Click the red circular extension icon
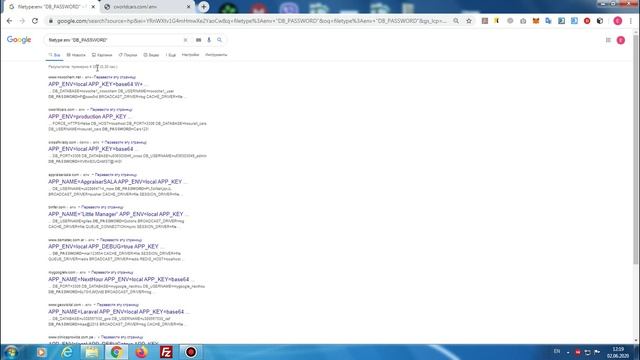This screenshot has height=360, width=640. point(587,21)
